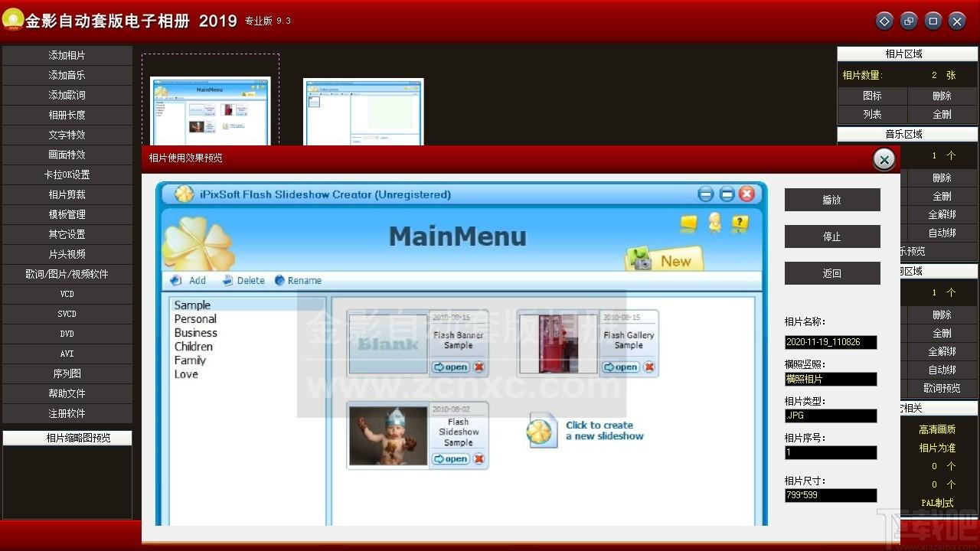Choose DVD output from the sidebar

click(x=67, y=334)
